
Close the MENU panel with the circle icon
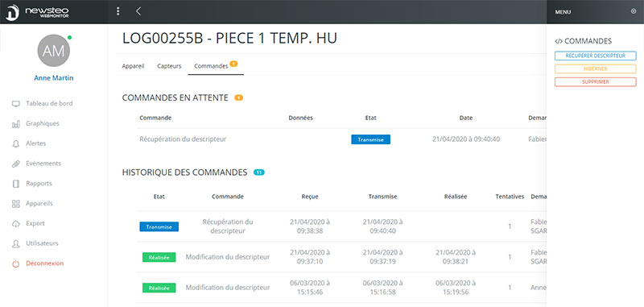click(x=634, y=11)
